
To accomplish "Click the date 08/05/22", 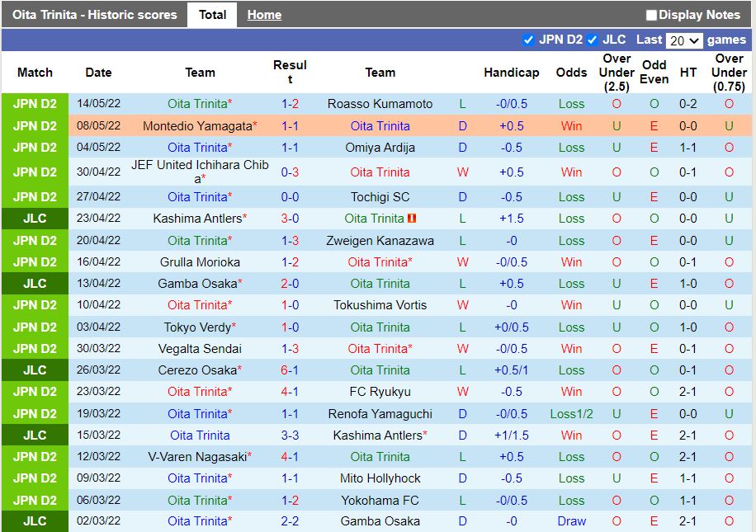I will [x=98, y=125].
